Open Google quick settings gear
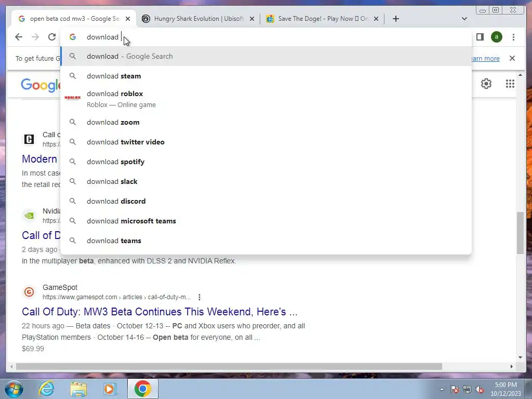The height and width of the screenshot is (399, 532). (486, 84)
